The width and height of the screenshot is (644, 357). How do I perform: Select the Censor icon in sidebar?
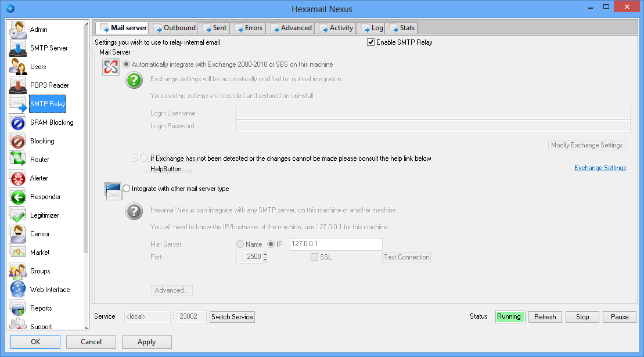(x=17, y=234)
